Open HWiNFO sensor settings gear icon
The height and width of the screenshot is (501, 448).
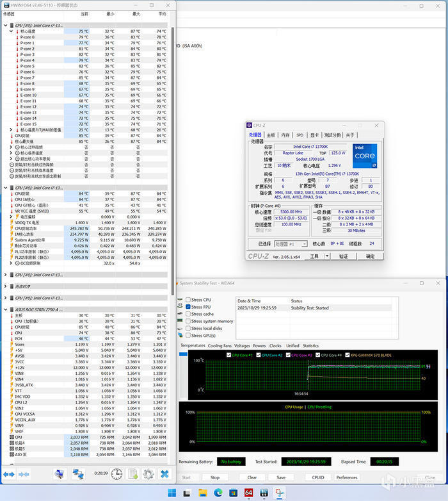coord(148,474)
